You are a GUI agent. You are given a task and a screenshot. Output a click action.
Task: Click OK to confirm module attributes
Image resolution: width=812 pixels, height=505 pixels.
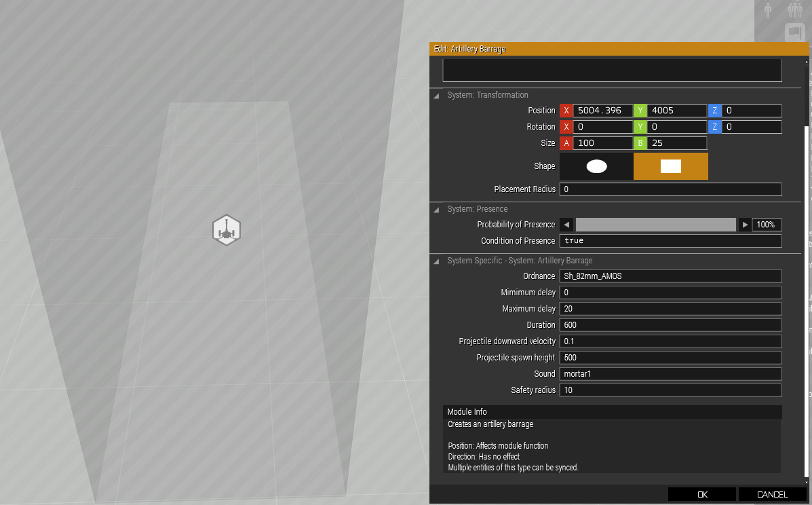[701, 494]
